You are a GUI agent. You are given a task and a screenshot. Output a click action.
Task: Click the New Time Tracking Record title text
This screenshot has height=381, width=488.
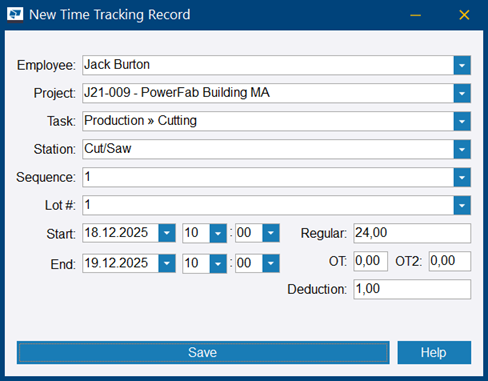click(x=110, y=15)
